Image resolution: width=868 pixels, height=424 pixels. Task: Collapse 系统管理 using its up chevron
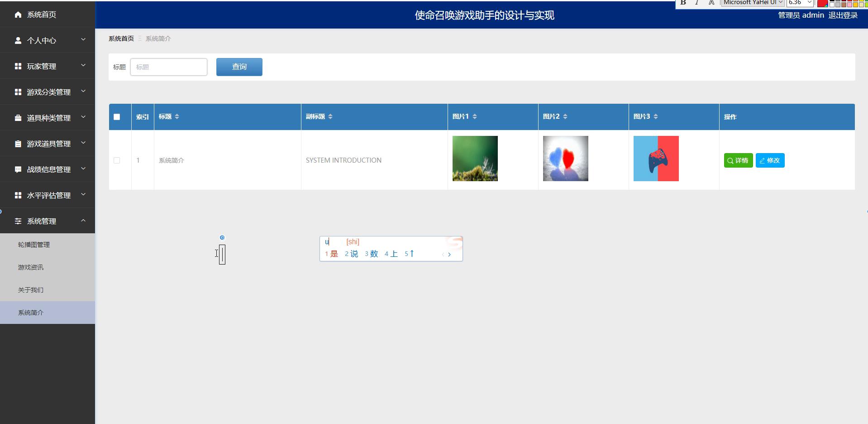pyautogui.click(x=83, y=221)
